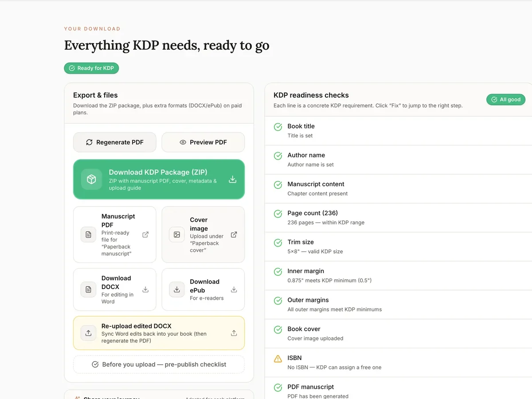This screenshot has height=399, width=532.
Task: Click 'Everything KDP needs, ready to go' heading
Action: tap(167, 45)
